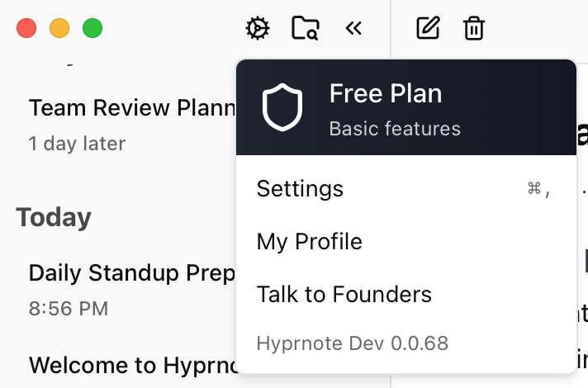Open the settings gear menu icon
588x388 pixels.
(x=258, y=28)
